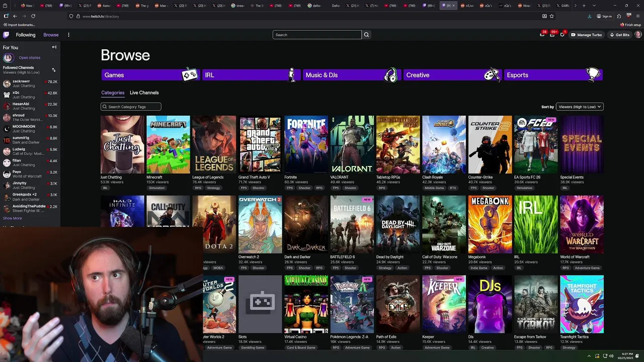Open the browser extensions puzzle icon
Viewport: 644px width, 362px height.
[619, 16]
